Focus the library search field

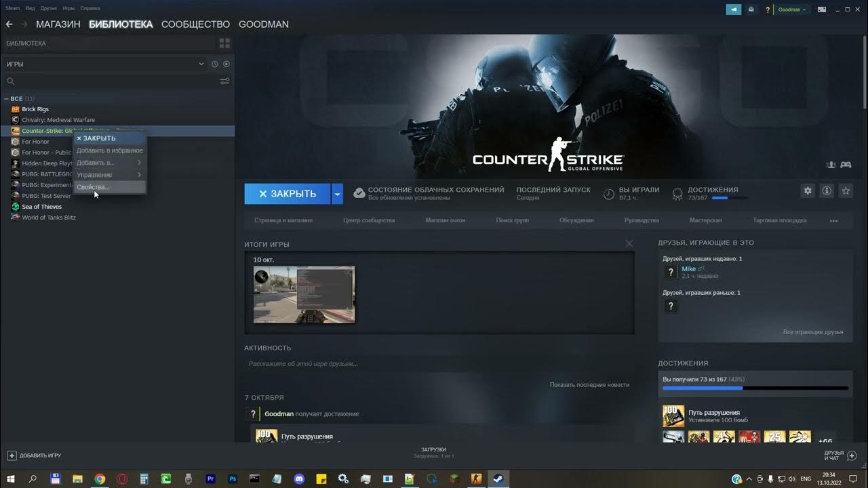112,81
